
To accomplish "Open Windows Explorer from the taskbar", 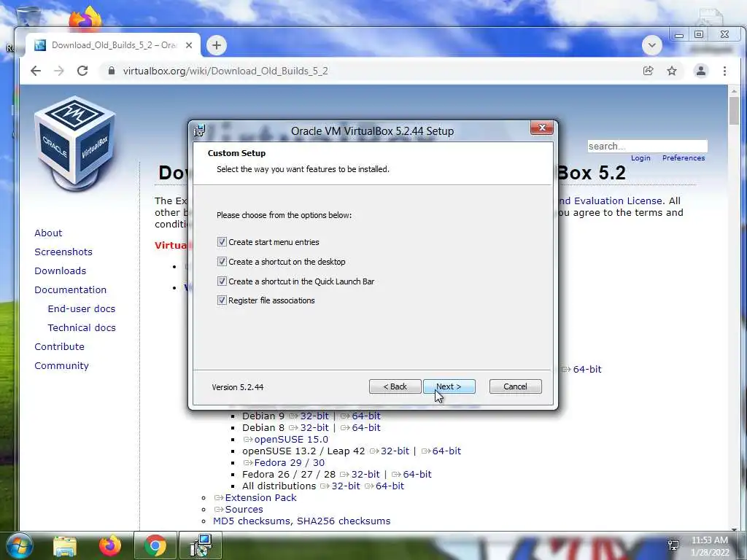I will (x=65, y=546).
